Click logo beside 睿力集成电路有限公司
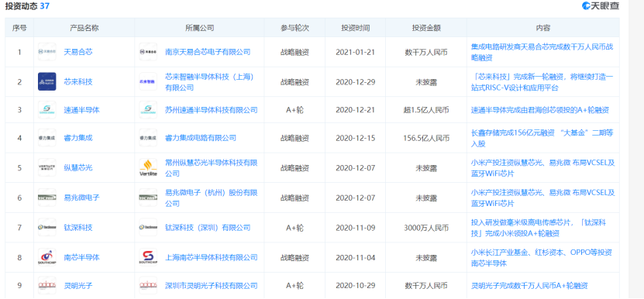This screenshot has width=644, height=299. pos(148,138)
